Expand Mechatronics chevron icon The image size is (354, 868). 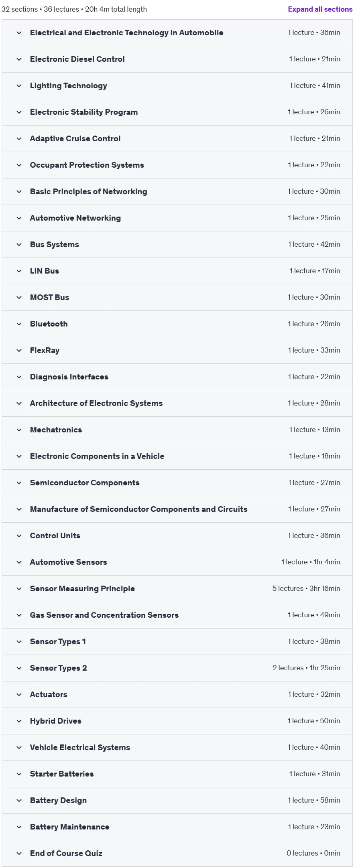point(19,430)
